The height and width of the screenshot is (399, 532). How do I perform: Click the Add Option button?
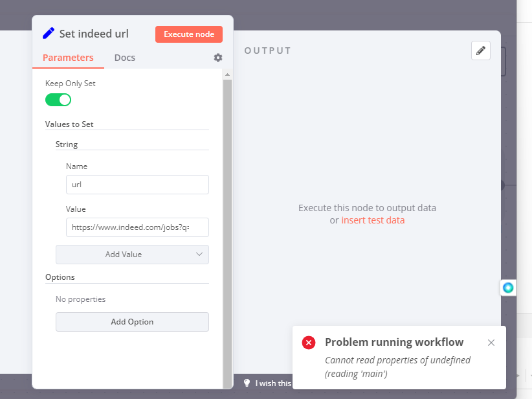point(132,322)
